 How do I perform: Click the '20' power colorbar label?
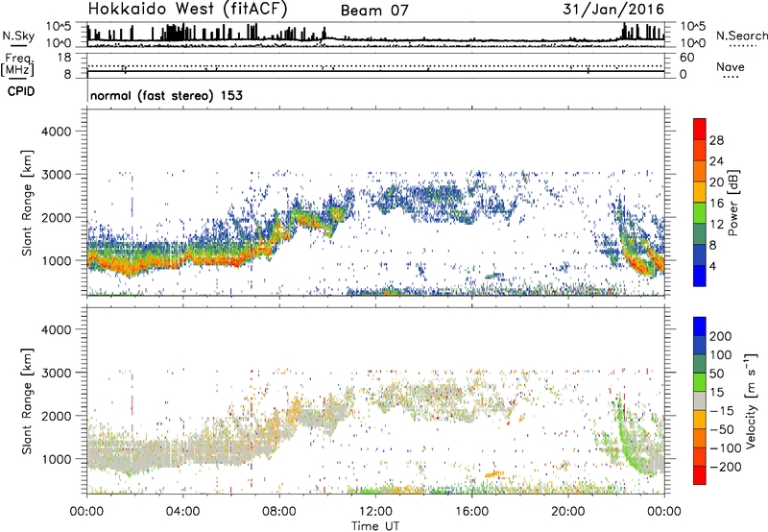tap(716, 182)
